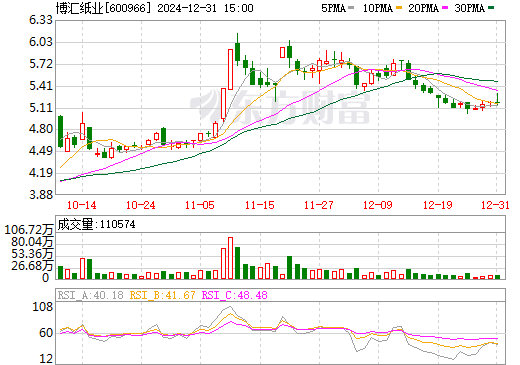Click the 3.88 price axis label
520x365 pixels.
tap(41, 194)
